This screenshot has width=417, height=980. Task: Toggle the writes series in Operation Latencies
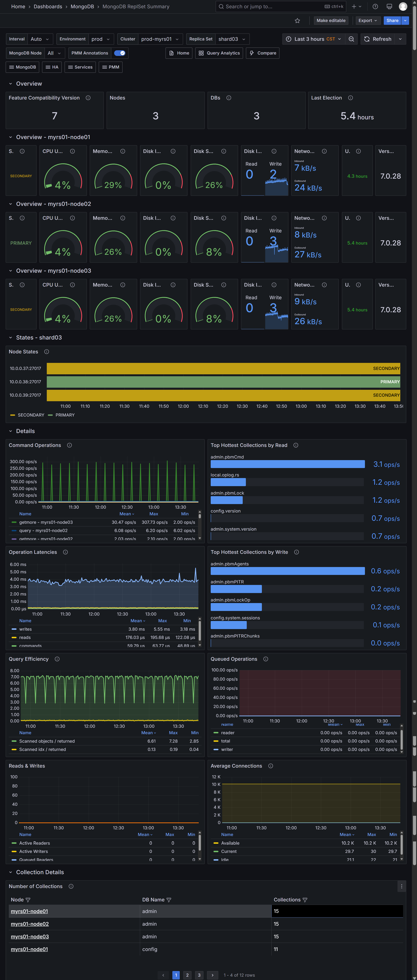click(26, 629)
